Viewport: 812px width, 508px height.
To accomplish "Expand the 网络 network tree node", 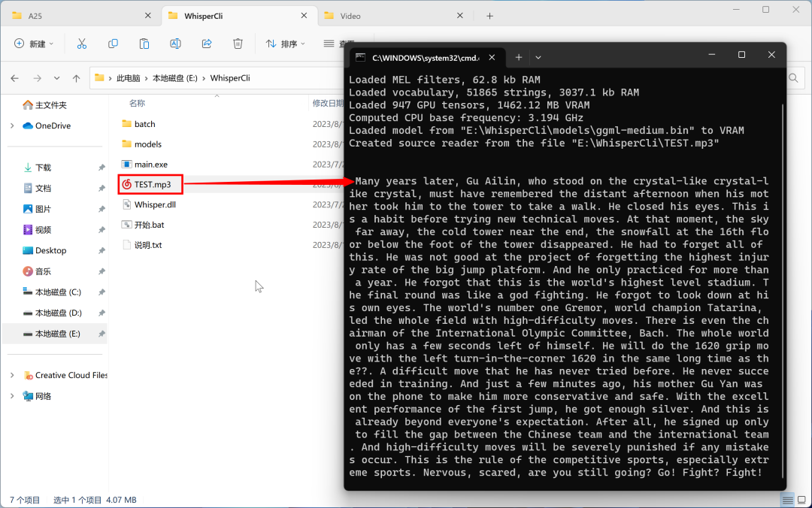I will click(x=12, y=396).
